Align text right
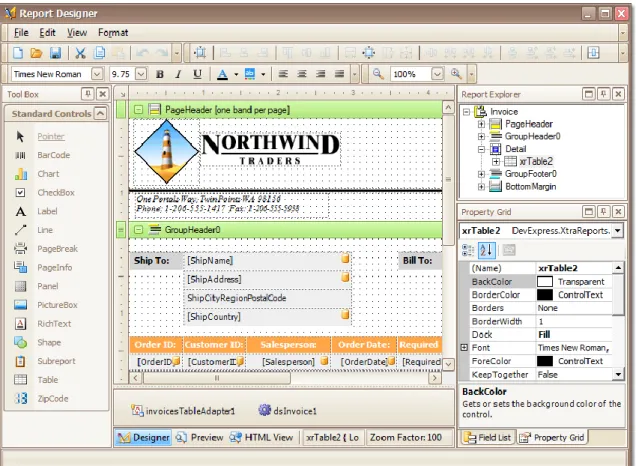Screen dimensions: 636x466 click(320, 74)
